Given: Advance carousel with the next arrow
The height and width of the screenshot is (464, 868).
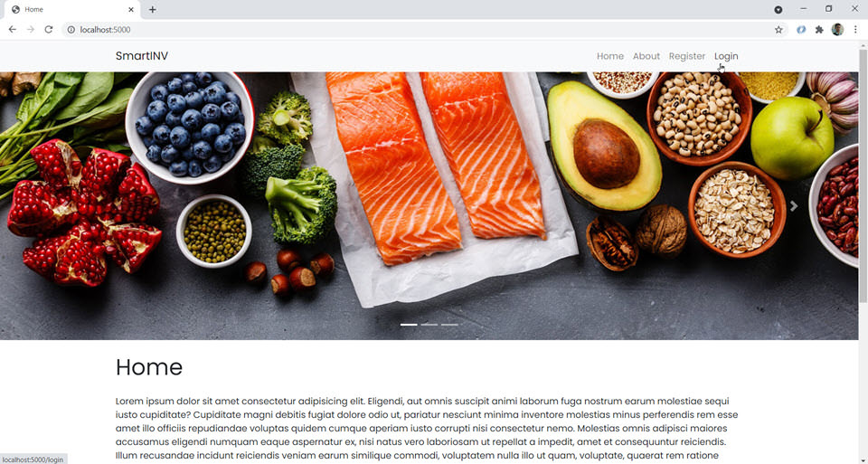Looking at the screenshot, I should [794, 206].
